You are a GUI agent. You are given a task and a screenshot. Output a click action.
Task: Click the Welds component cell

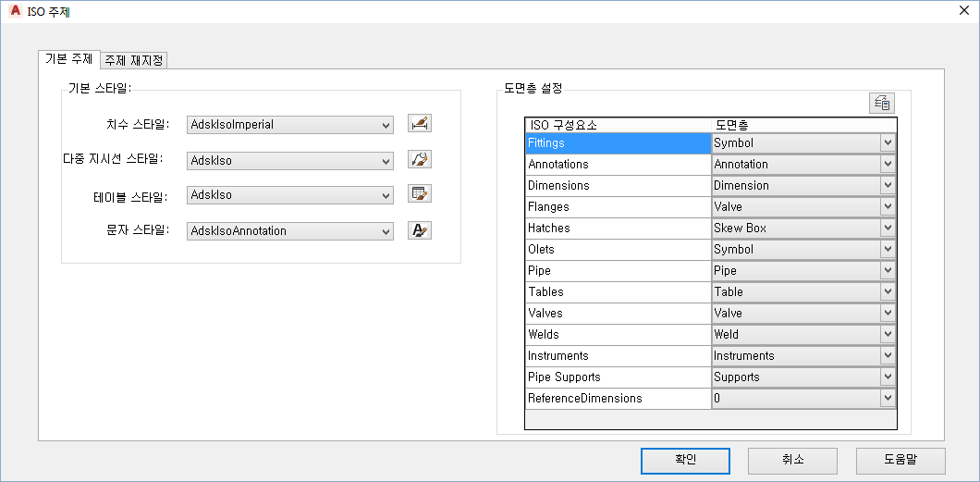pyautogui.click(x=617, y=335)
